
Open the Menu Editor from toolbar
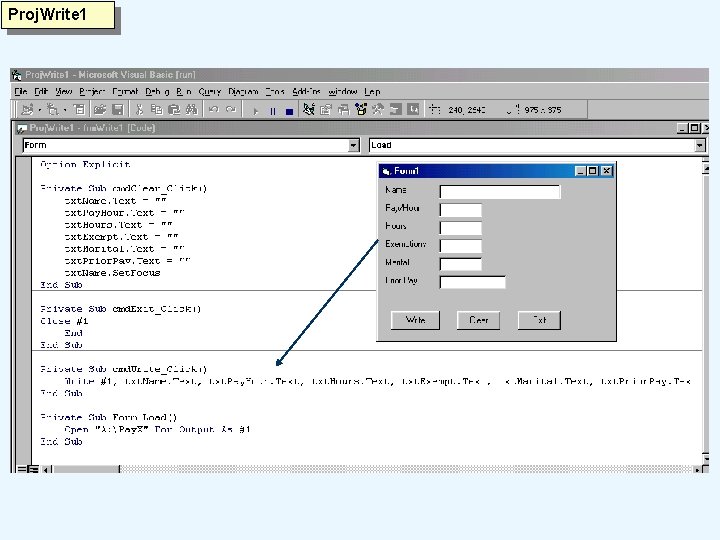(x=79, y=110)
